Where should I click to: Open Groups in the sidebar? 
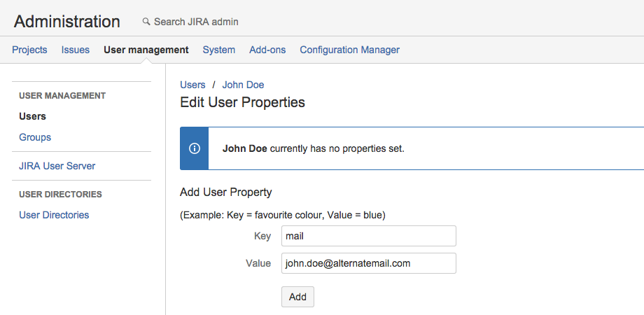click(35, 137)
